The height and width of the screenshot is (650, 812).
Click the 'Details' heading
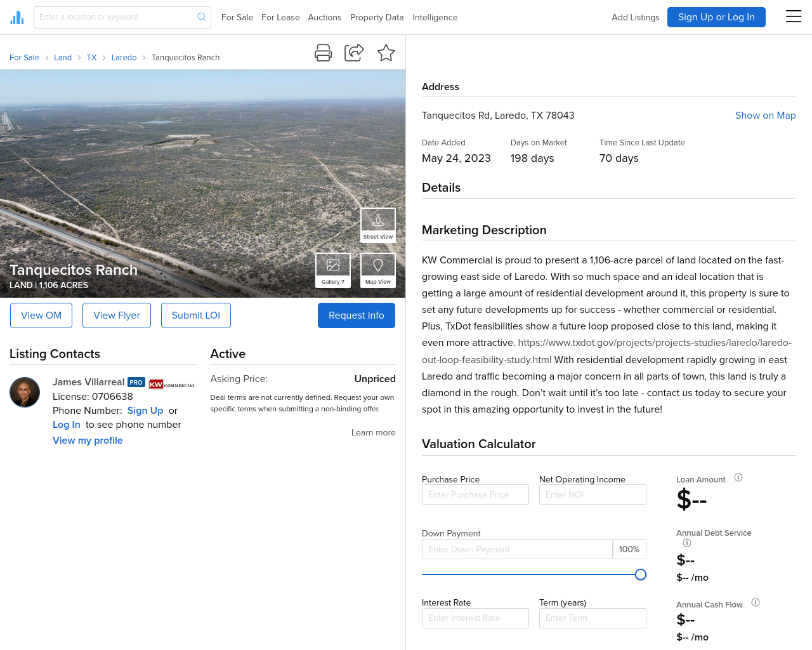[x=442, y=188]
